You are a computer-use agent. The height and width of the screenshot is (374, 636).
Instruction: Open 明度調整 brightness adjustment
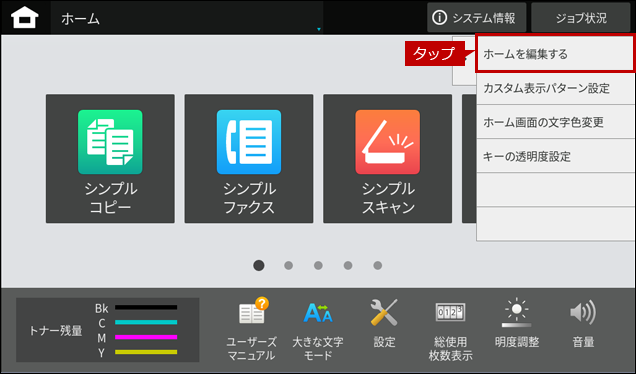(516, 324)
